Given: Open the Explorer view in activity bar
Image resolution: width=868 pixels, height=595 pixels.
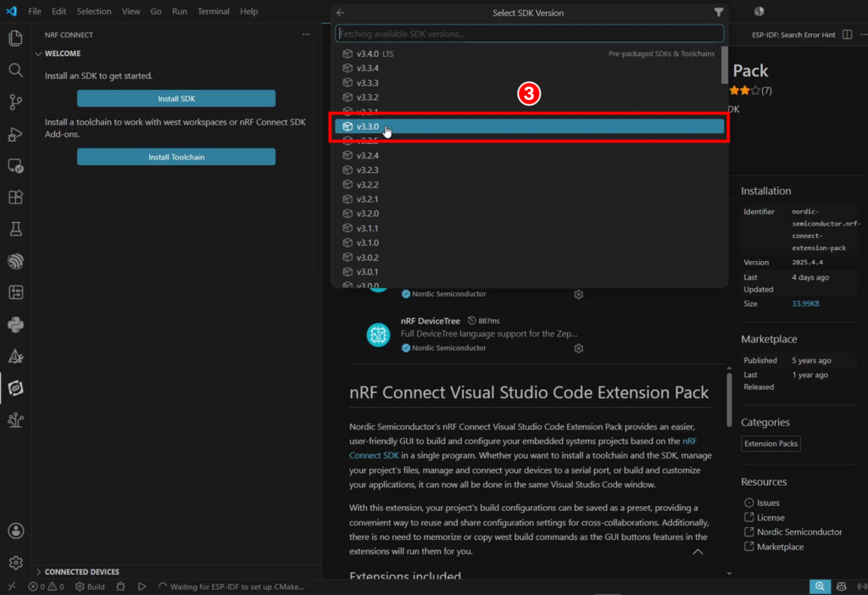Looking at the screenshot, I should tap(15, 38).
